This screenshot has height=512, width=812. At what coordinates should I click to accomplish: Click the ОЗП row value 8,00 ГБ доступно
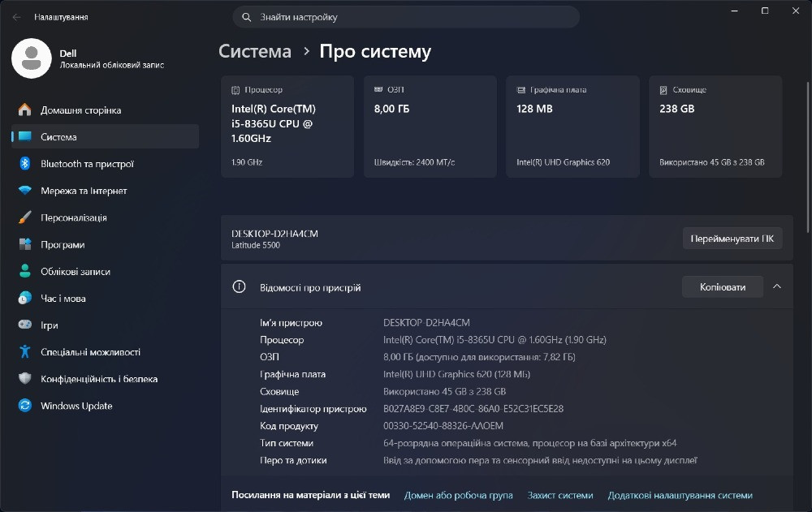tap(479, 357)
